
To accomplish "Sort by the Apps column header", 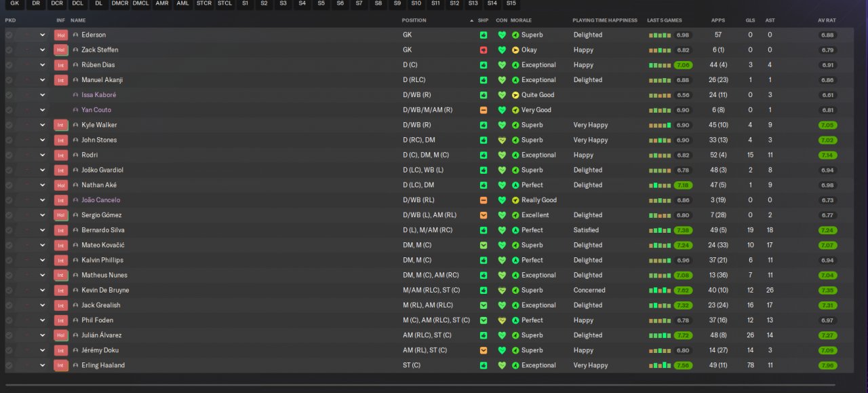I will [x=717, y=20].
